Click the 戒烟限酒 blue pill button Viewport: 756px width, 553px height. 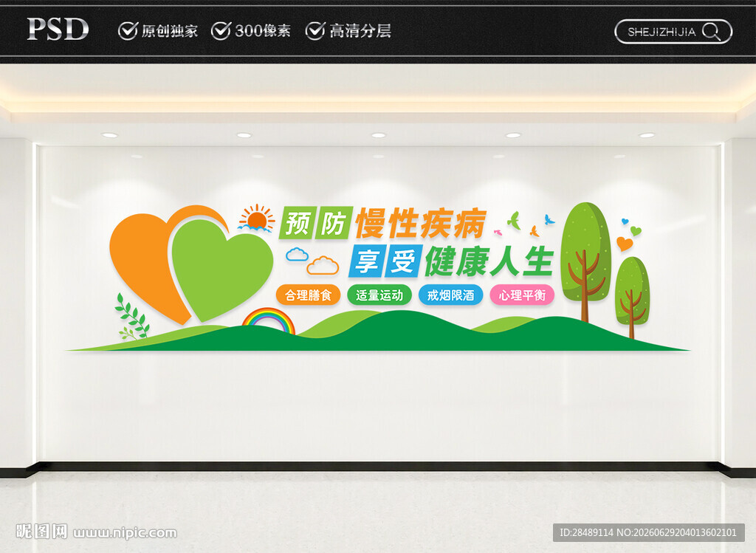(x=451, y=295)
